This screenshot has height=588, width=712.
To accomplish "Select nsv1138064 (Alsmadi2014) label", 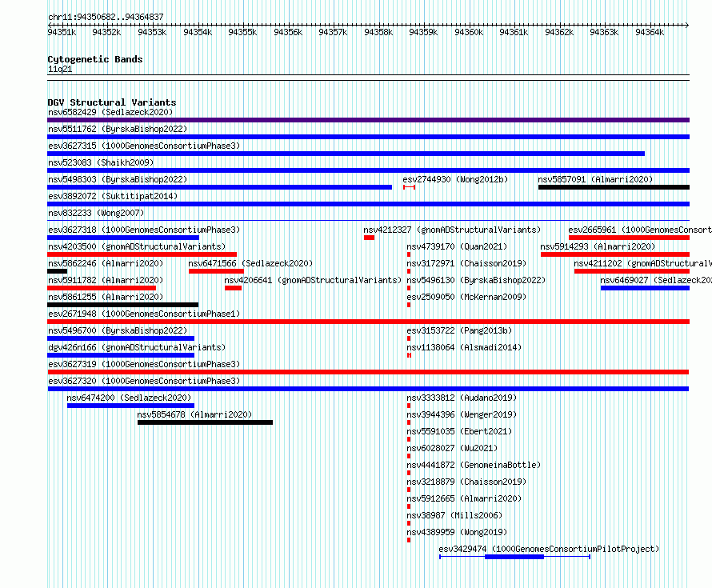I will point(464,347).
